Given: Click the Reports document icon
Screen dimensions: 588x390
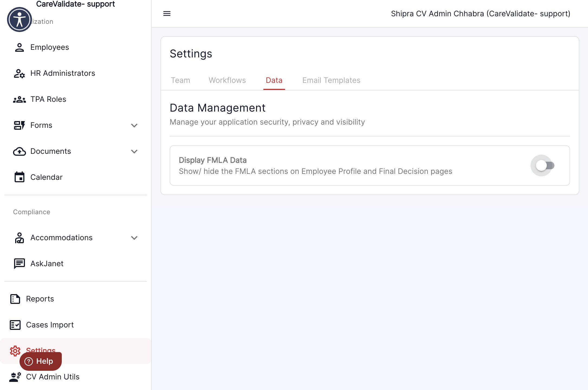Looking at the screenshot, I should click(15, 299).
